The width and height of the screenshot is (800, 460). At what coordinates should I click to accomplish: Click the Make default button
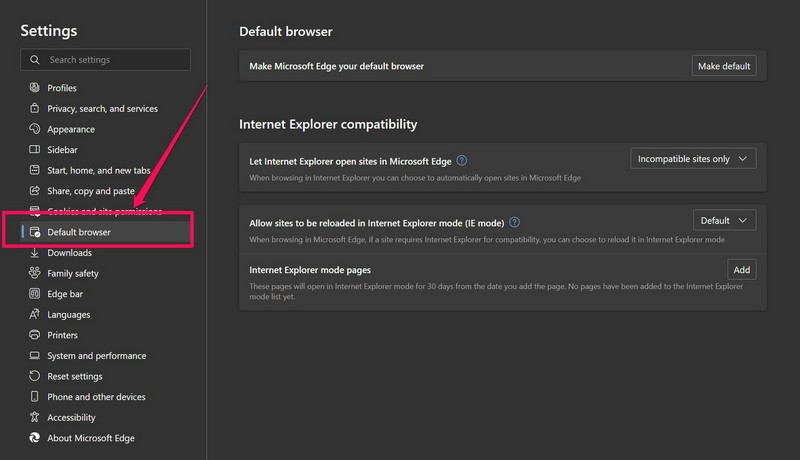click(x=723, y=66)
